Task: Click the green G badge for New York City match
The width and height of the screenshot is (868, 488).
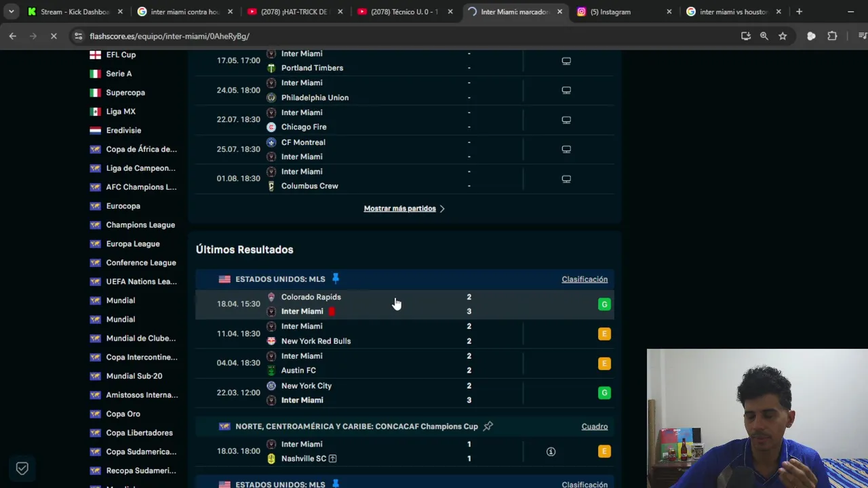Action: [x=604, y=392]
